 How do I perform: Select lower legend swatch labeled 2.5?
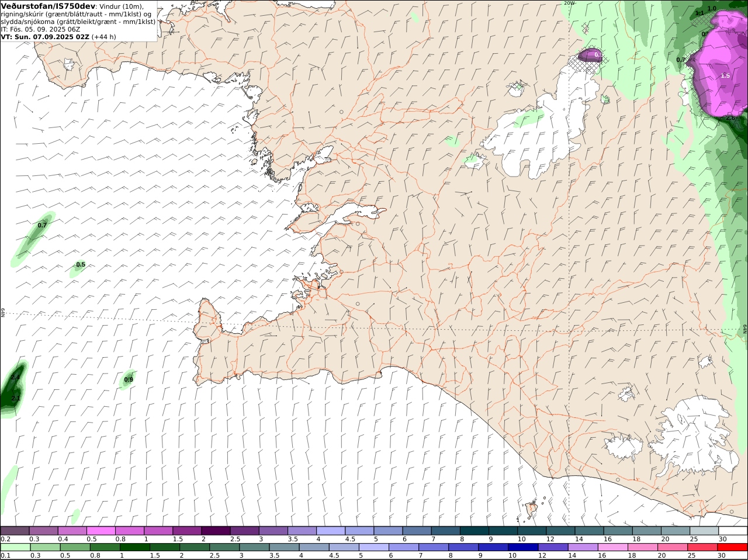pyautogui.click(x=224, y=547)
